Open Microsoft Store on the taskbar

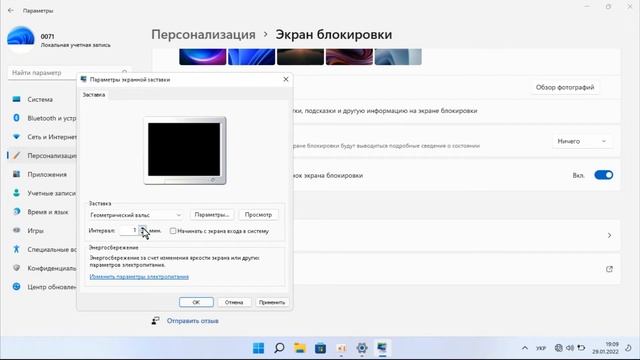[x=320, y=348]
